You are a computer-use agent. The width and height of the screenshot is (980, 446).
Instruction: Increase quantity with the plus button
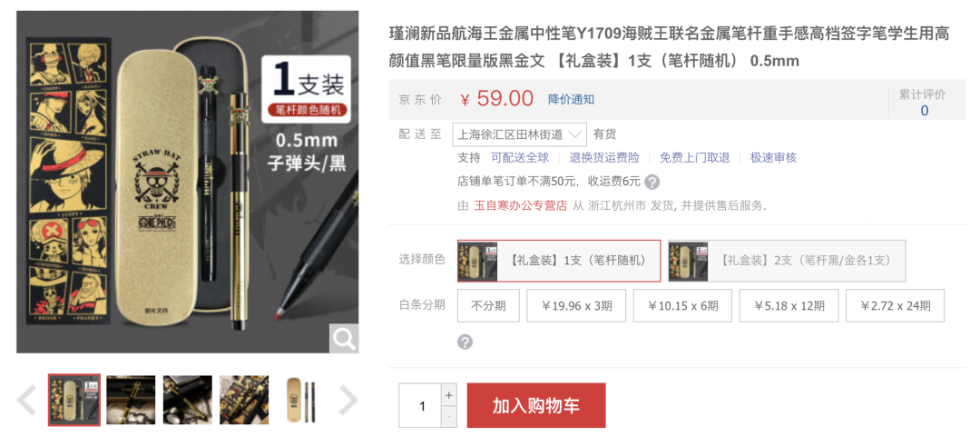pyautogui.click(x=449, y=395)
